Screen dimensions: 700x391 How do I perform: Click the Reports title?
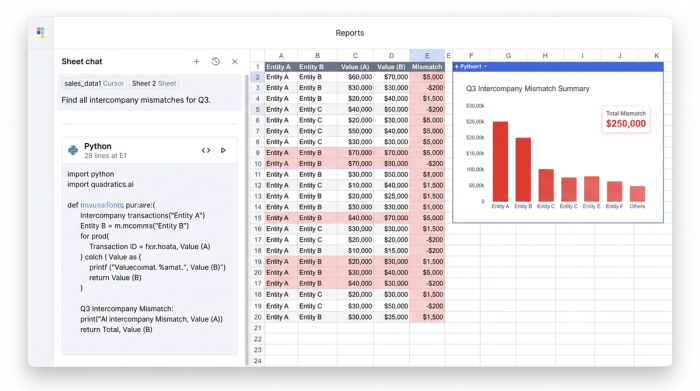tap(350, 33)
